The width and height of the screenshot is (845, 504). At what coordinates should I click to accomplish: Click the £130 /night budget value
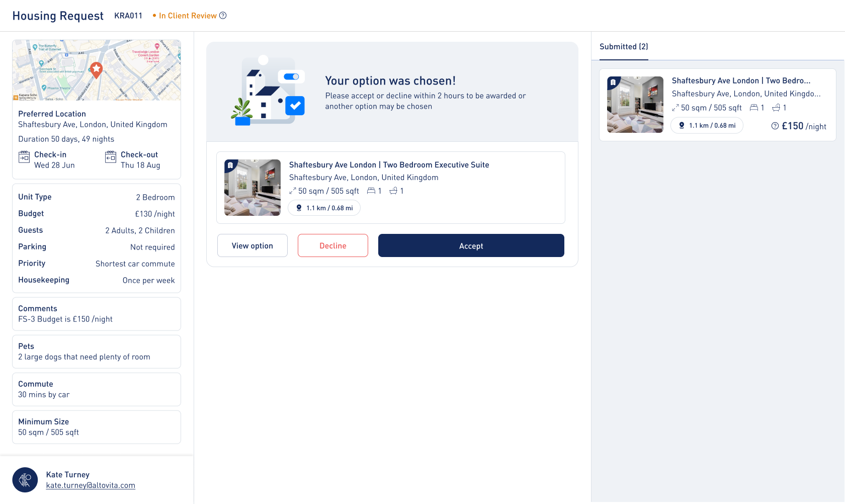tap(155, 214)
